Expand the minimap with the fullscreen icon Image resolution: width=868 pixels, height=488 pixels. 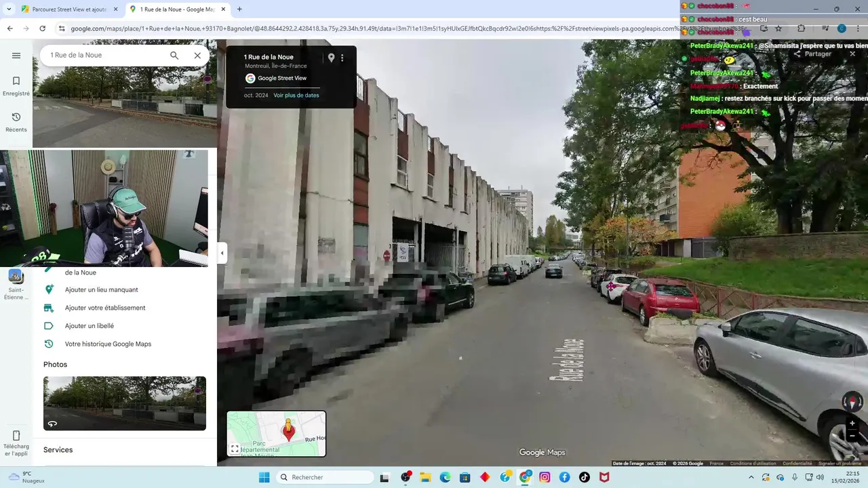point(235,449)
